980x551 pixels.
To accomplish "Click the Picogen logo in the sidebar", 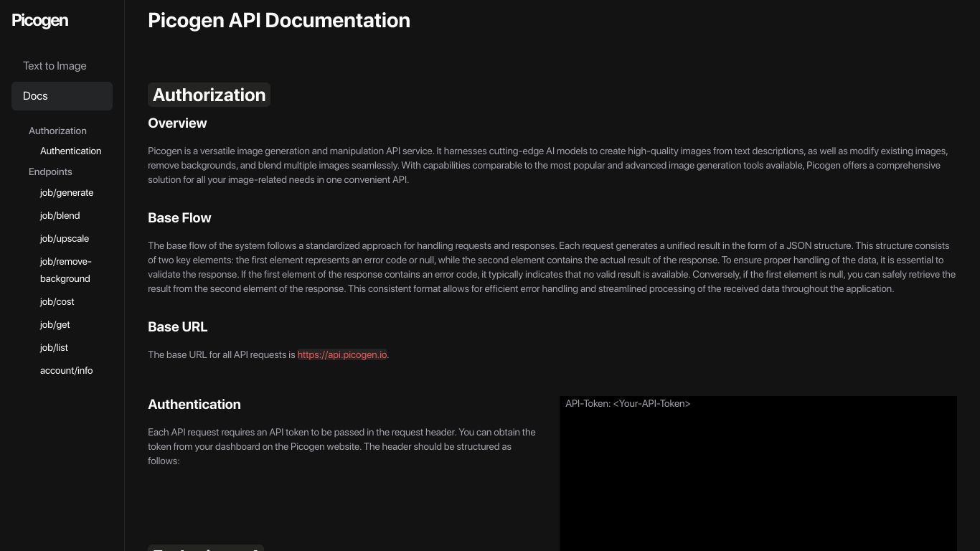I will click(40, 21).
